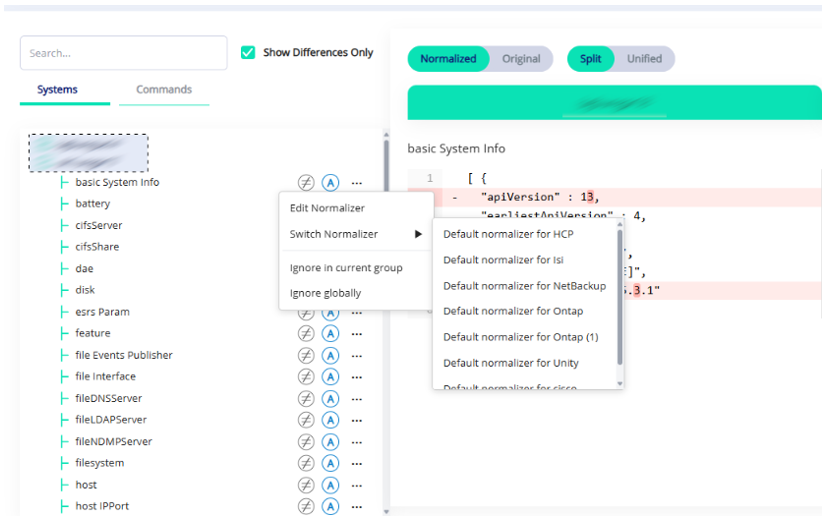Click A icon for host IPPort

pos(331,506)
